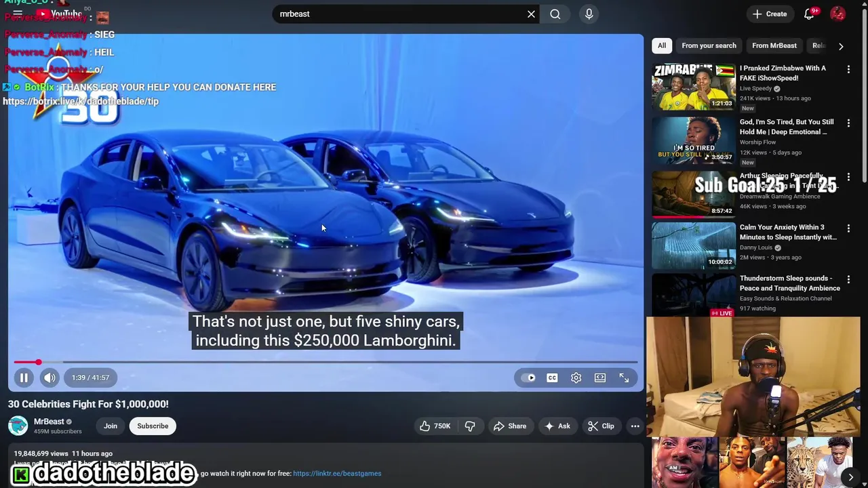Screen dimensions: 868x488
Task: Open options for Arthur Sleeping Peacefully video
Action: tap(848, 177)
